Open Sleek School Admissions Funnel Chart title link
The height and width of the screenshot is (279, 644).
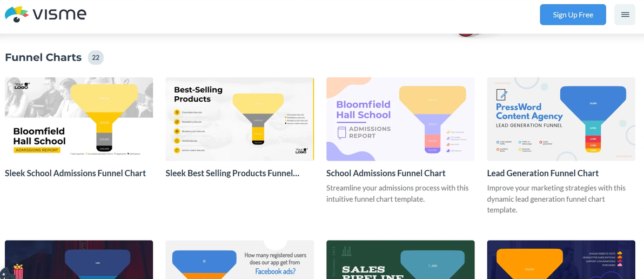(x=75, y=174)
